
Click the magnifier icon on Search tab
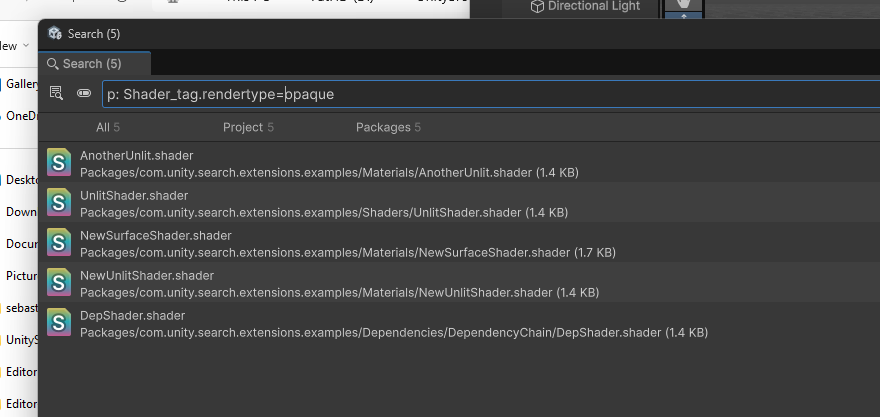[x=53, y=64]
